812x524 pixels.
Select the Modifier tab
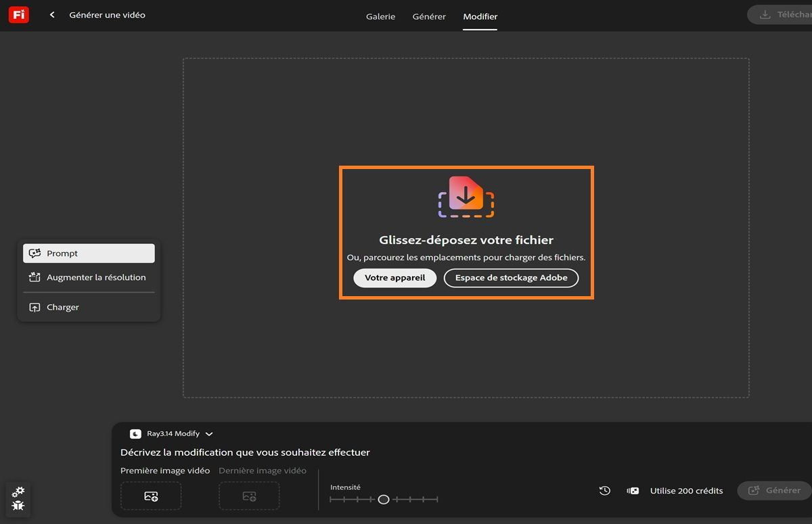pos(480,16)
